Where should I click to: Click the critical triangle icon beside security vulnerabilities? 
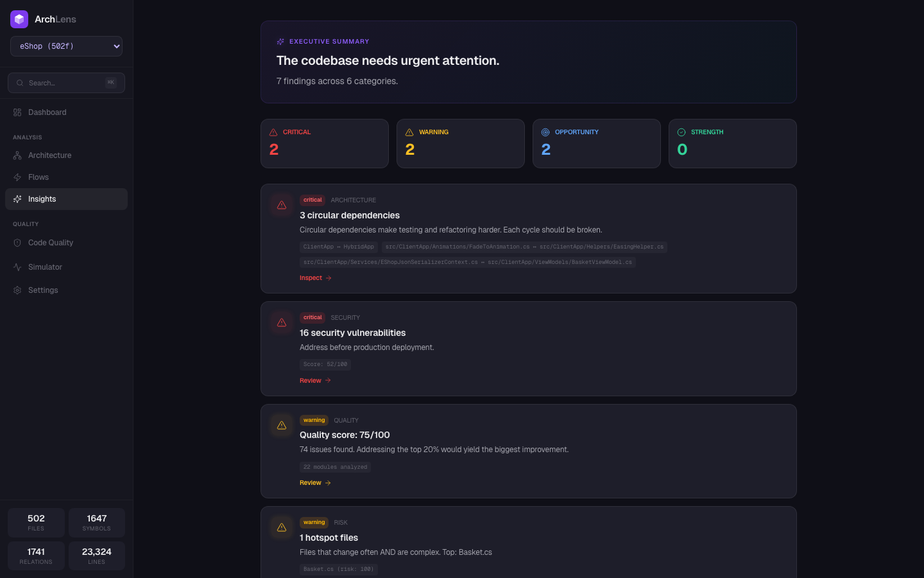282,322
